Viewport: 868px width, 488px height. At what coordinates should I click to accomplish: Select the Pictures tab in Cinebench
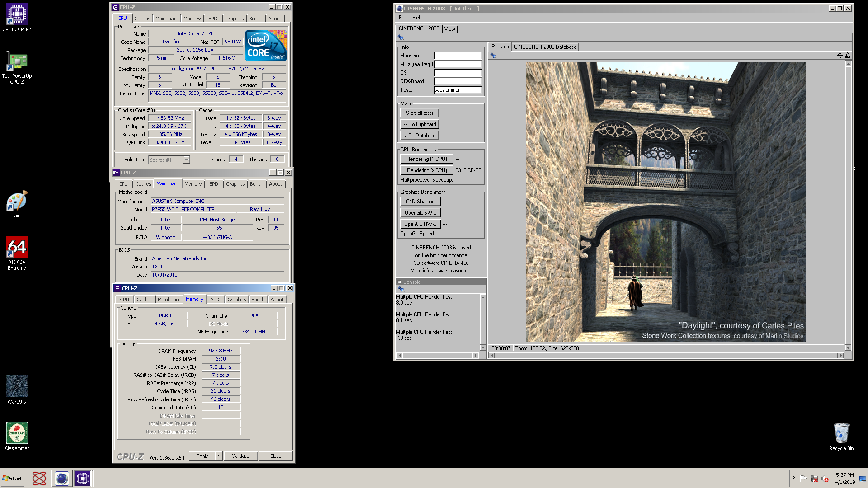pyautogui.click(x=500, y=47)
